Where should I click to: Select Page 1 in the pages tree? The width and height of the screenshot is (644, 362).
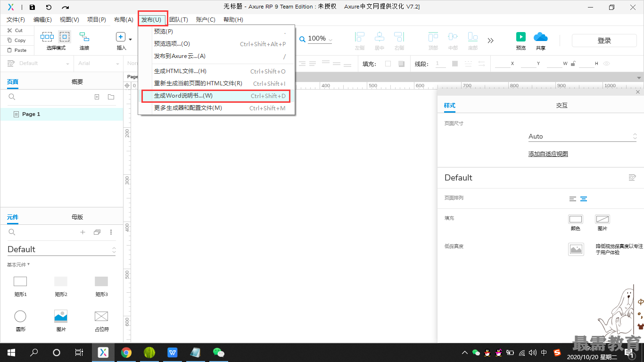click(62, 114)
